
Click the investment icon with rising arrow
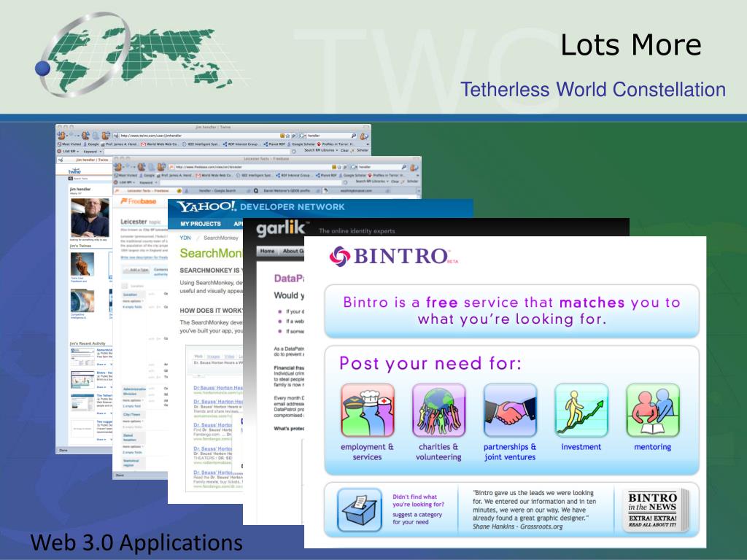coord(581,410)
